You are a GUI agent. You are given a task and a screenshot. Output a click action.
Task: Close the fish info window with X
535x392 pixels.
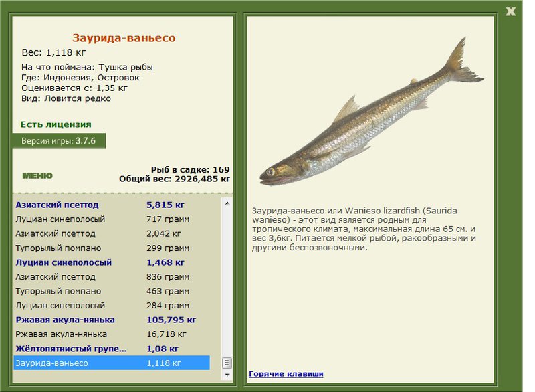[x=510, y=11]
